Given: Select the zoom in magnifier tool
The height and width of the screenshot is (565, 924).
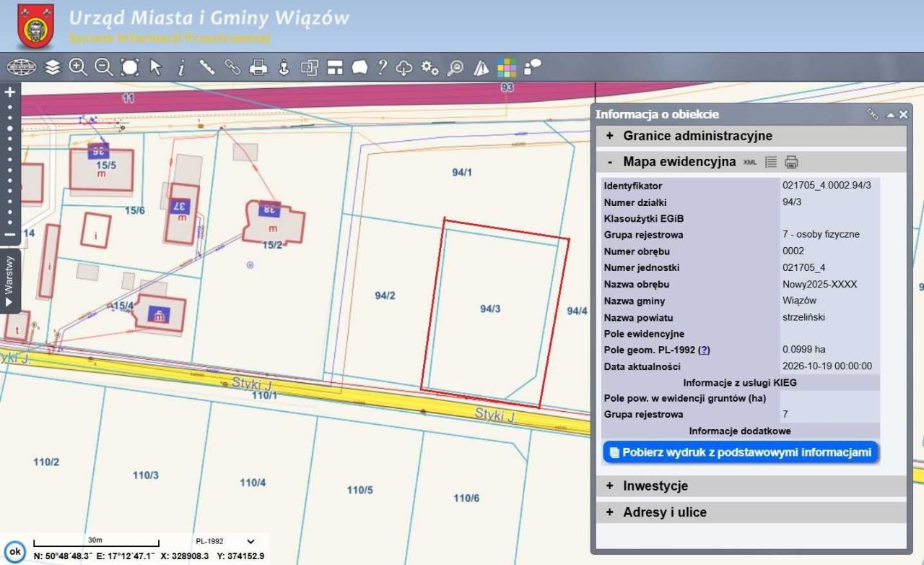Looking at the screenshot, I should 78,67.
